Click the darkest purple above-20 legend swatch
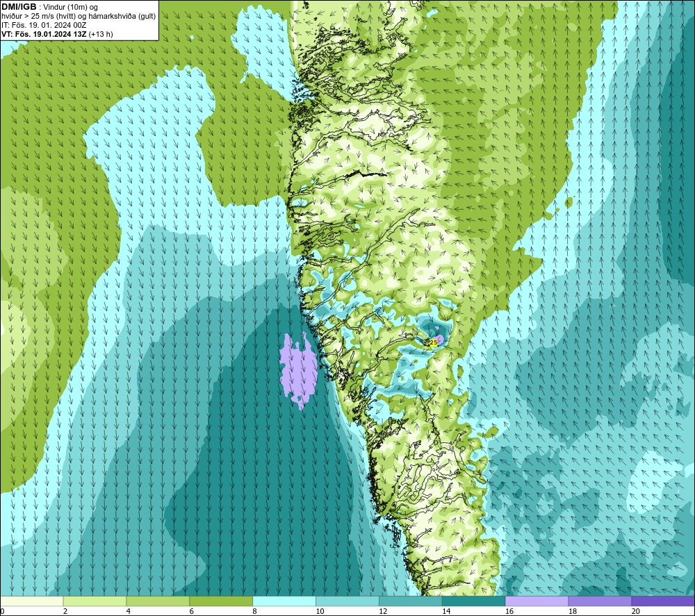 point(663,601)
